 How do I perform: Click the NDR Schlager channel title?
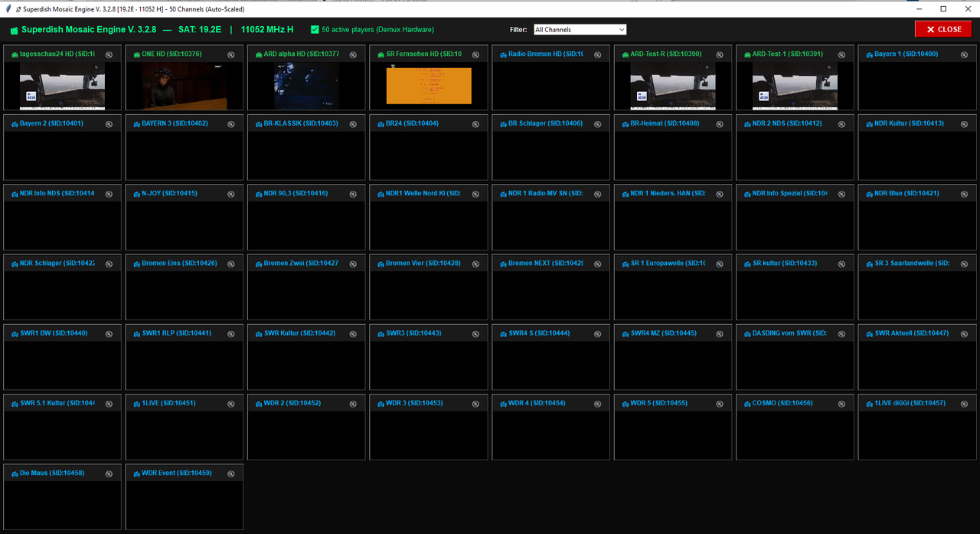click(57, 263)
